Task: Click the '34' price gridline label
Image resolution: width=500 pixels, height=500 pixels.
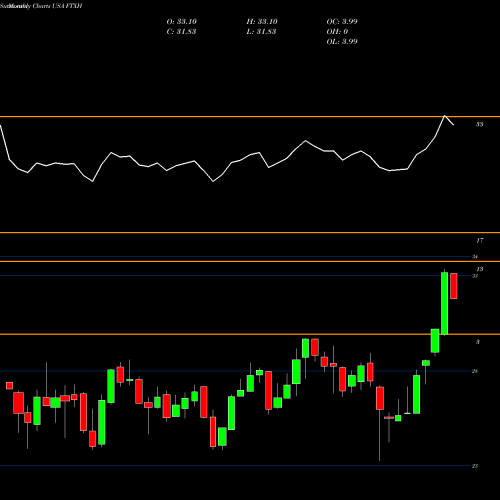Action: pyautogui.click(x=475, y=257)
